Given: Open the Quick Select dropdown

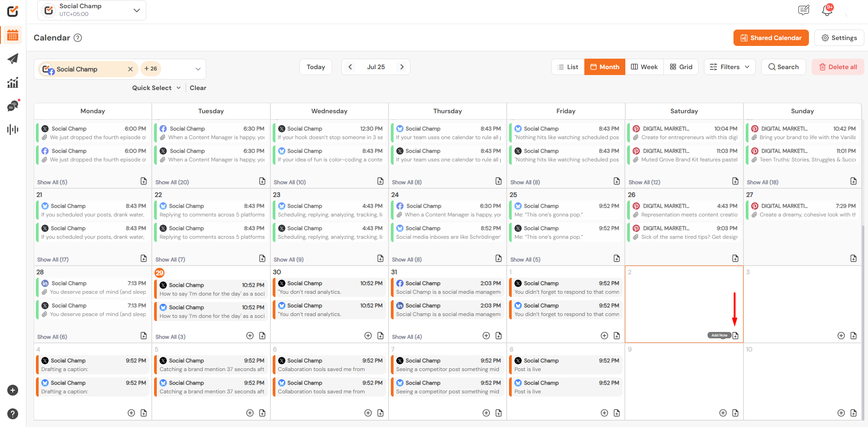Looking at the screenshot, I should click(x=156, y=88).
